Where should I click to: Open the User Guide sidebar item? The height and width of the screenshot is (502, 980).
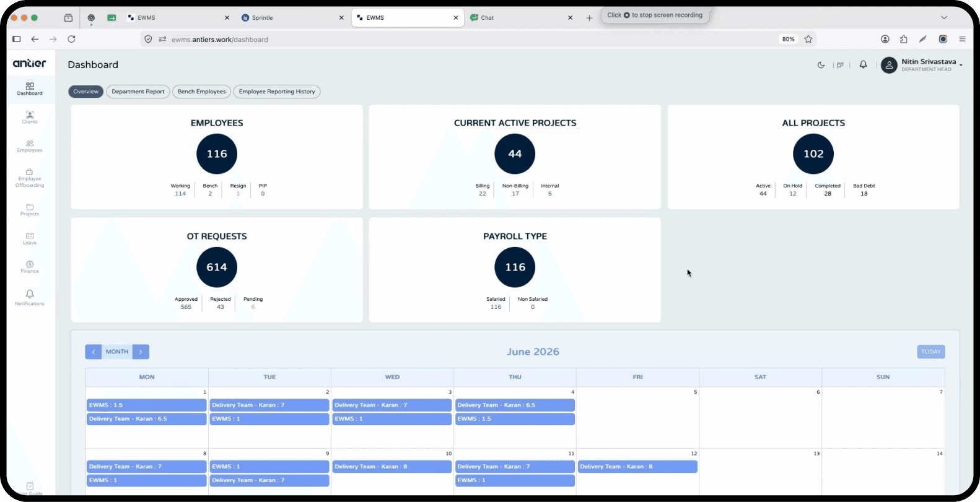pyautogui.click(x=30, y=489)
